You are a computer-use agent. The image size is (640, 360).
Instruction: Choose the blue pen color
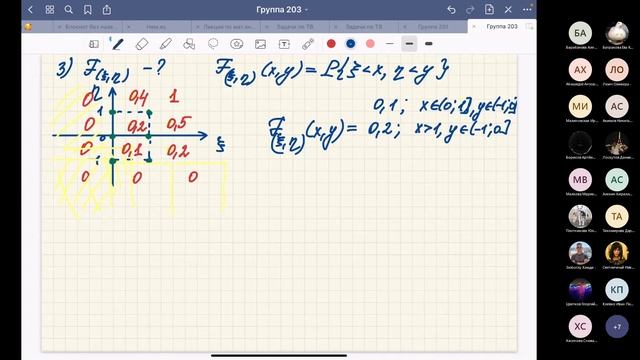click(x=351, y=44)
